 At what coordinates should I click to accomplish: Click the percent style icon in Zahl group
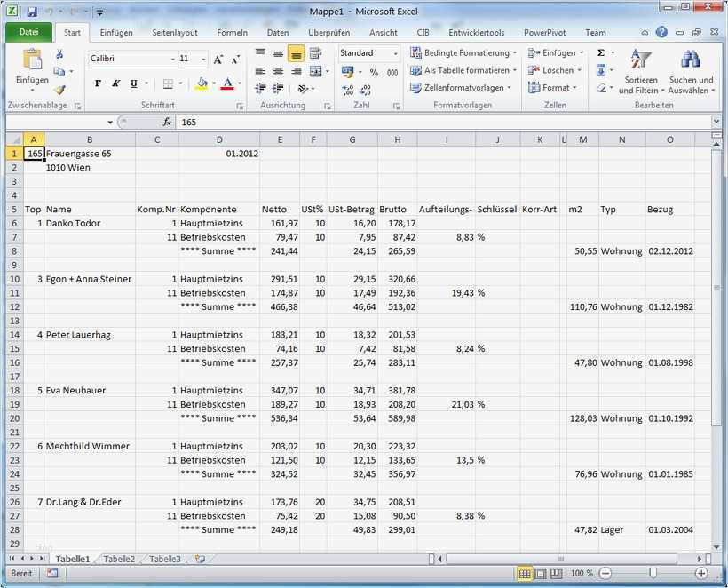(x=373, y=71)
